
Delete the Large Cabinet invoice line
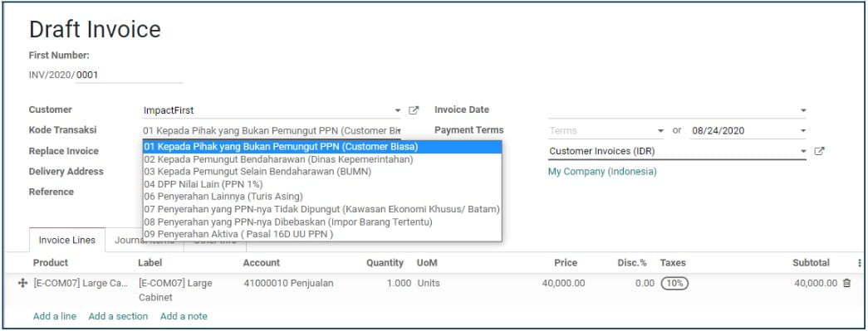pyautogui.click(x=846, y=283)
